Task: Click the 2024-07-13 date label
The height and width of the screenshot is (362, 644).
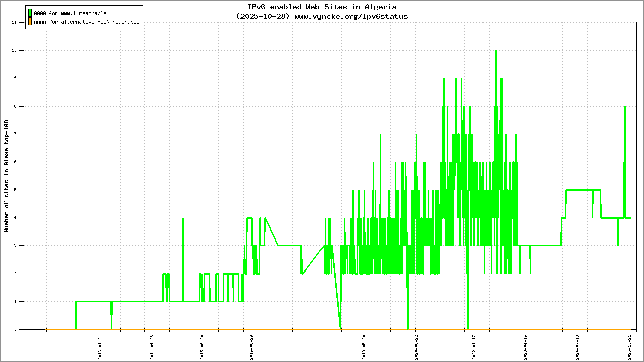Action: coord(577,345)
